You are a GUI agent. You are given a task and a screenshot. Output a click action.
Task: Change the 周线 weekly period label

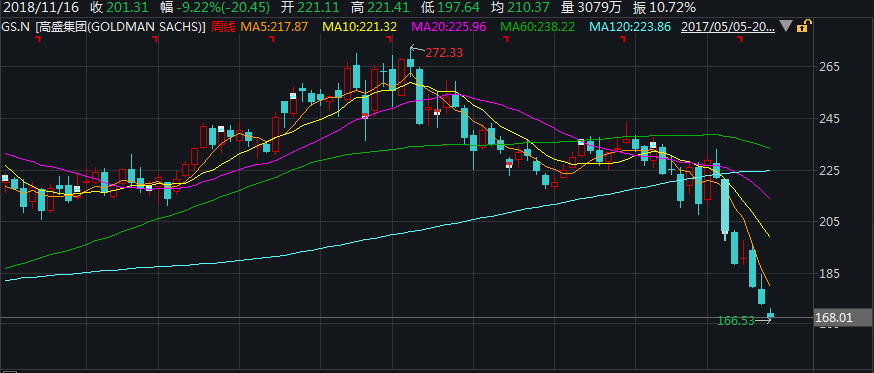[x=224, y=26]
